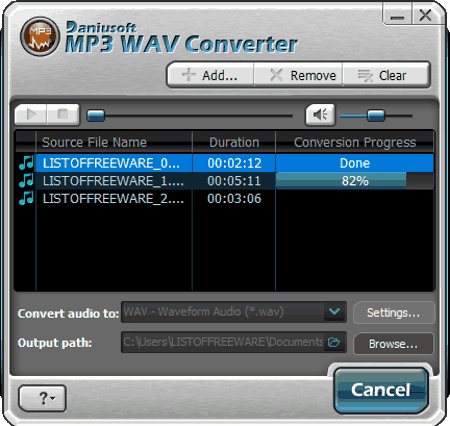Screen dimensions: 450x426
Task: Open output folder via folder icon
Action: (334, 342)
